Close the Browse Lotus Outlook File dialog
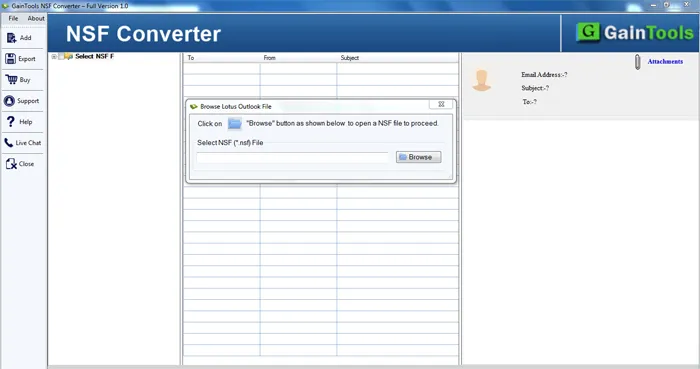This screenshot has height=369, width=700. (x=441, y=104)
